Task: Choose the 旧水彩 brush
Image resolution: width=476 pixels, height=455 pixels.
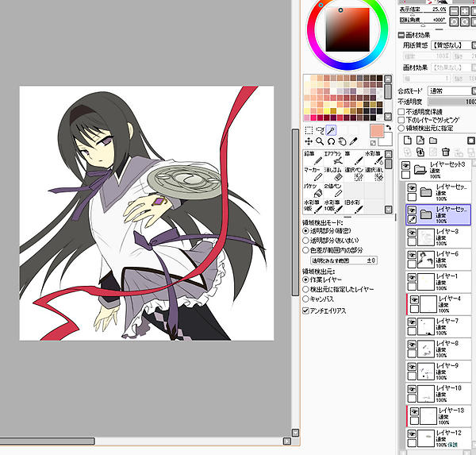Action: point(354,206)
